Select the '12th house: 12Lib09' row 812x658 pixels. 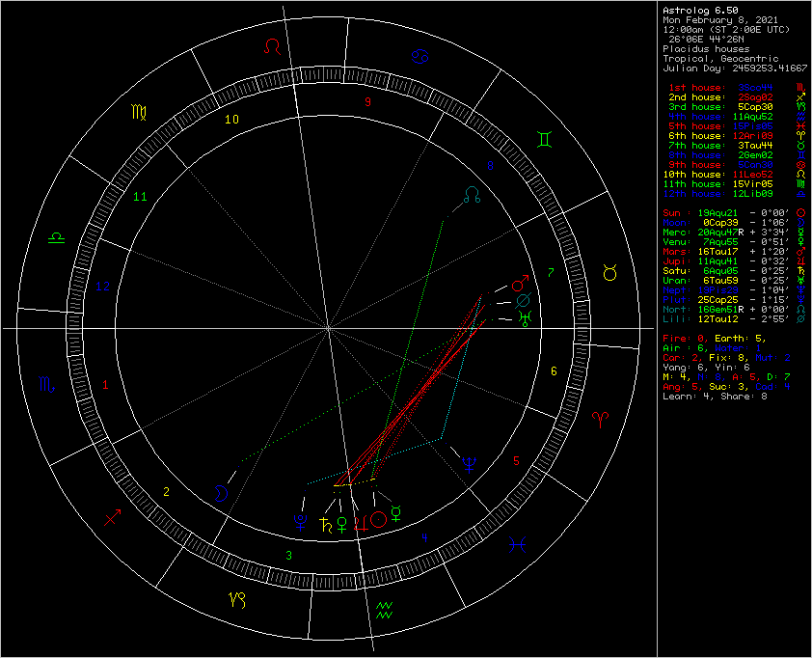[734, 194]
